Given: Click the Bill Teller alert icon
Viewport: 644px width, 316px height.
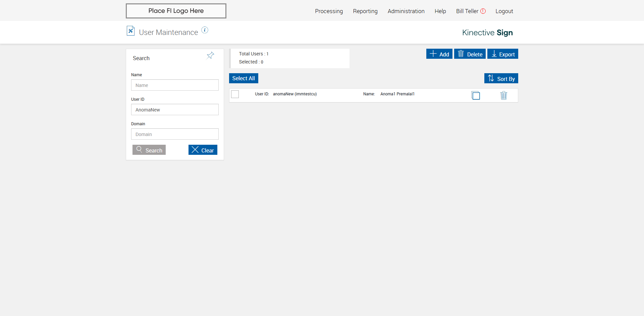Looking at the screenshot, I should 483,11.
